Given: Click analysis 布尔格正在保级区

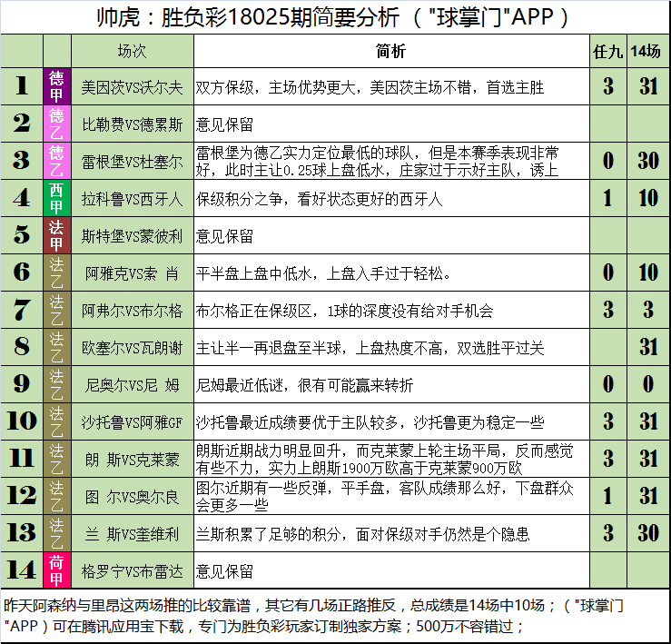Looking at the screenshot, I should pyautogui.click(x=344, y=312).
